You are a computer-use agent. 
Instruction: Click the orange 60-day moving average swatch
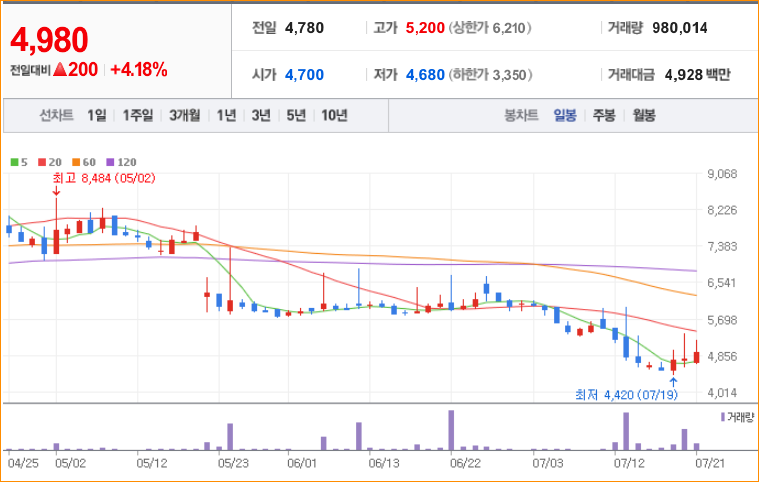tap(76, 162)
